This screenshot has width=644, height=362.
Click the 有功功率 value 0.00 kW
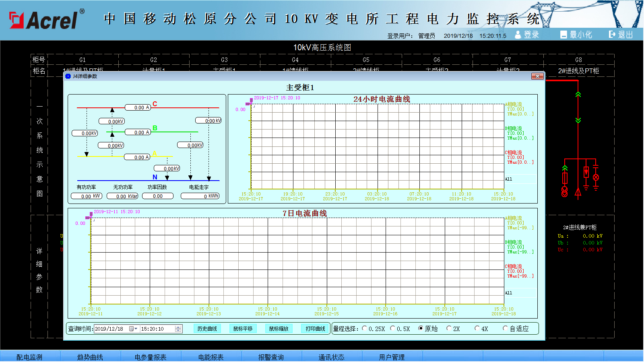(87, 196)
